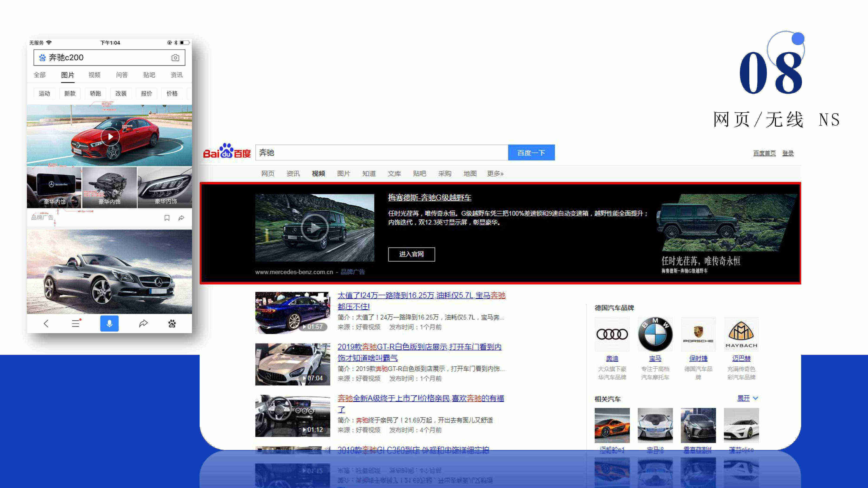Select the 运动 filter chip
Screen dimensions: 868x488
44,93
